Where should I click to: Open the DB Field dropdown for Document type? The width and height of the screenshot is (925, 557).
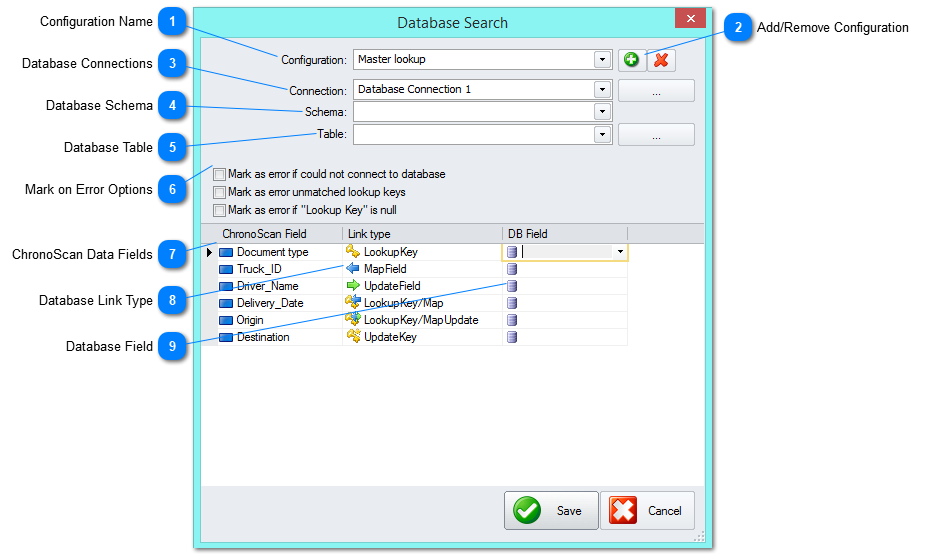coord(620,252)
